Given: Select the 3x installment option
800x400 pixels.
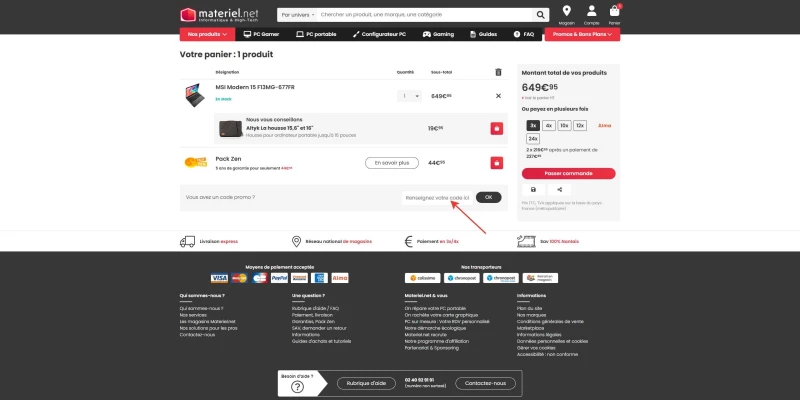Looking at the screenshot, I should point(533,126).
